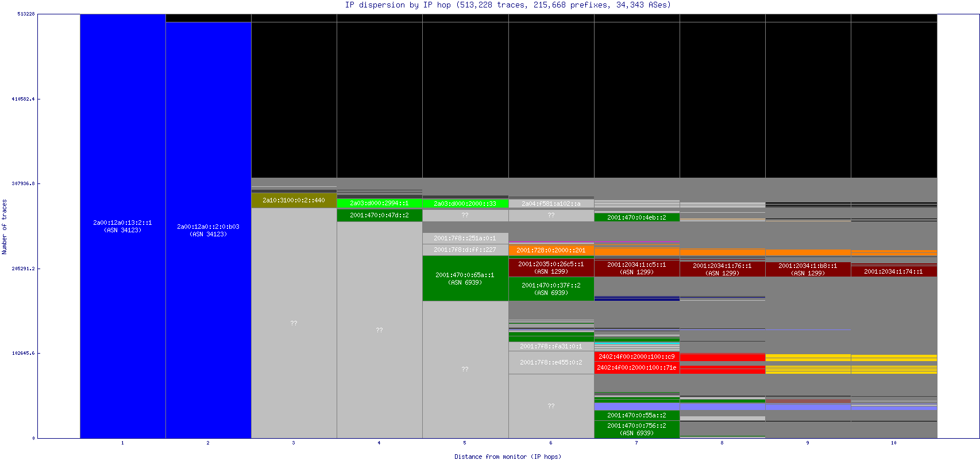Click the y-axis value 307936.8

23,183
